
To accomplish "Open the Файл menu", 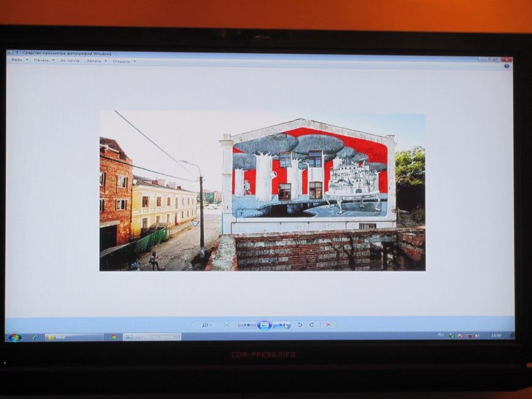I will (20, 60).
